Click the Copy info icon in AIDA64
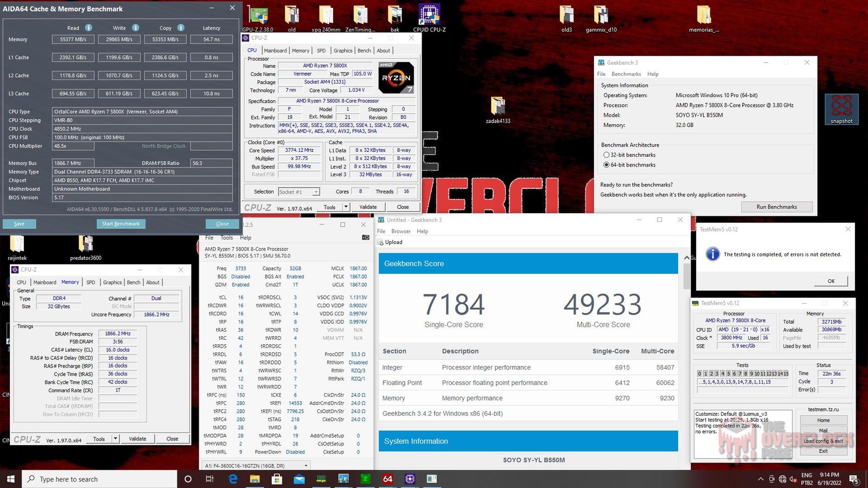The width and height of the screenshot is (868, 488). point(181,28)
